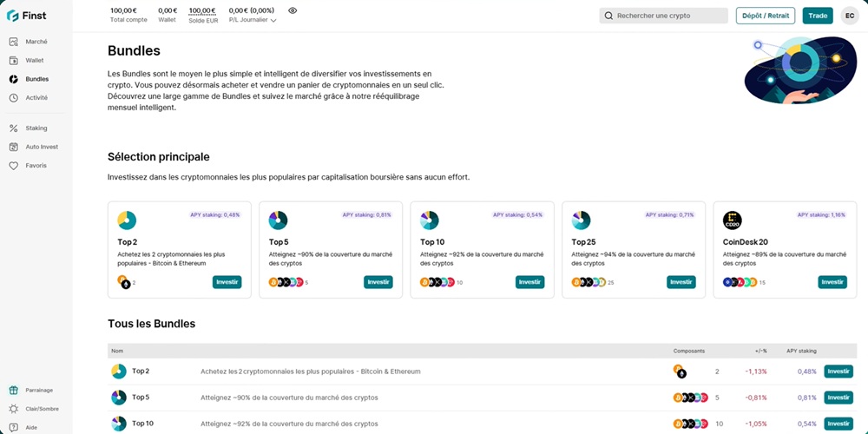Focus the Rechercher une crypto field
This screenshot has width=868, height=434.
click(x=664, y=16)
